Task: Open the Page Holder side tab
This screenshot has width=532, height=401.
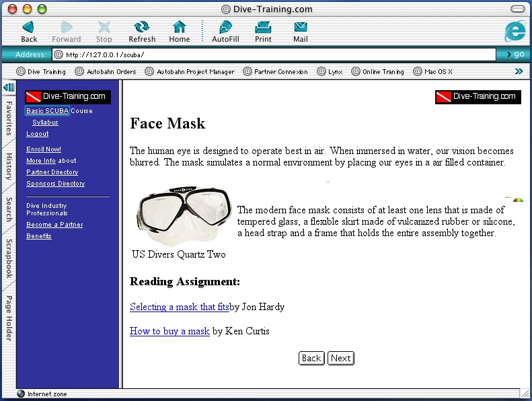Action: pos(9,318)
